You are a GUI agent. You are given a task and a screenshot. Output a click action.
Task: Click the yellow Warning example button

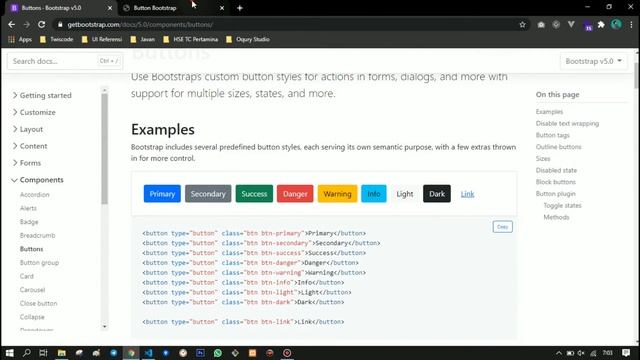pos(338,194)
